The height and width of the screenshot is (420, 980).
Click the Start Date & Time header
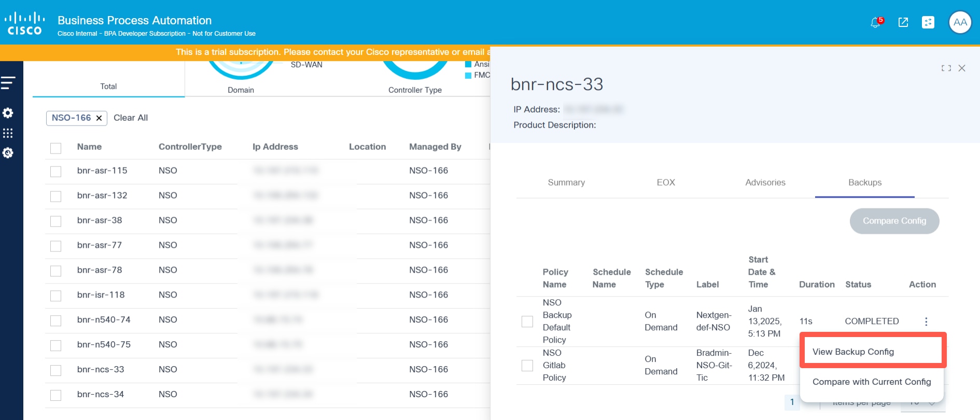click(x=761, y=272)
